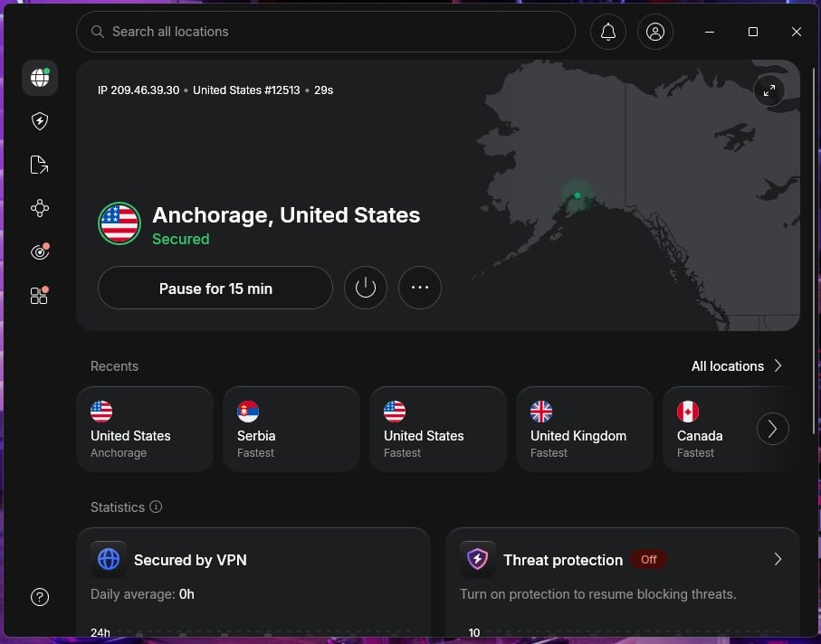The height and width of the screenshot is (644, 821).
Task: Click the green server dot on map
Action: pos(577,195)
